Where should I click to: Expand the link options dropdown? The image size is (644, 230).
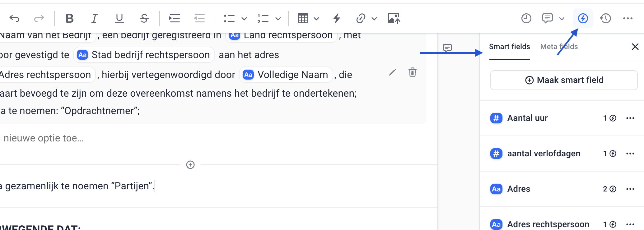tap(375, 19)
